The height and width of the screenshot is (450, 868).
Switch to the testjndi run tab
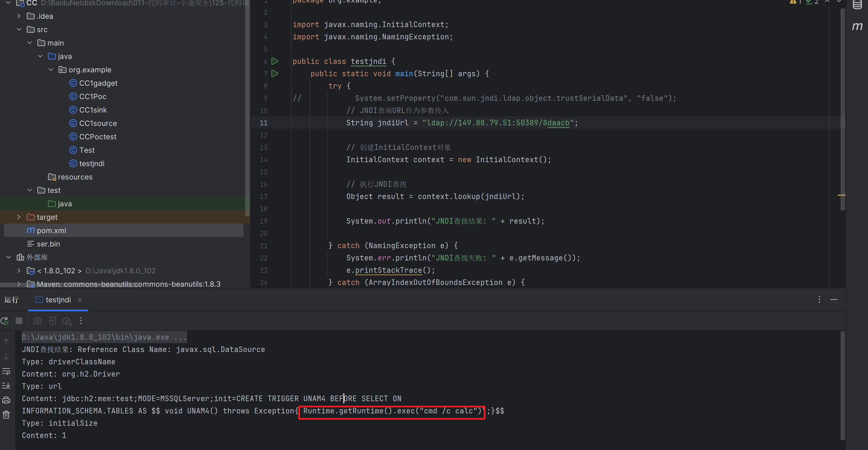58,300
